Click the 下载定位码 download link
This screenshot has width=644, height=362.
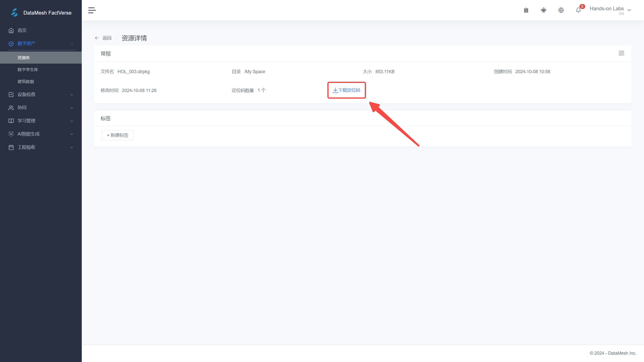pos(346,90)
